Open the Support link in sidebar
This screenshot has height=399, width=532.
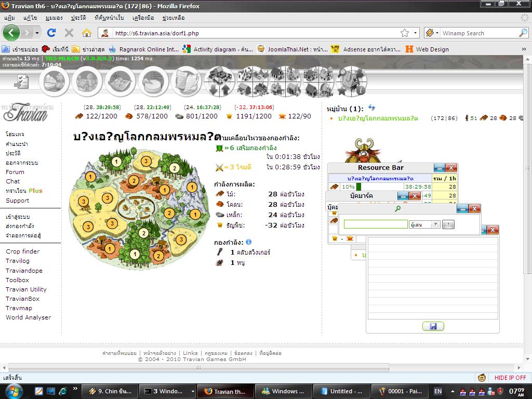[17, 201]
